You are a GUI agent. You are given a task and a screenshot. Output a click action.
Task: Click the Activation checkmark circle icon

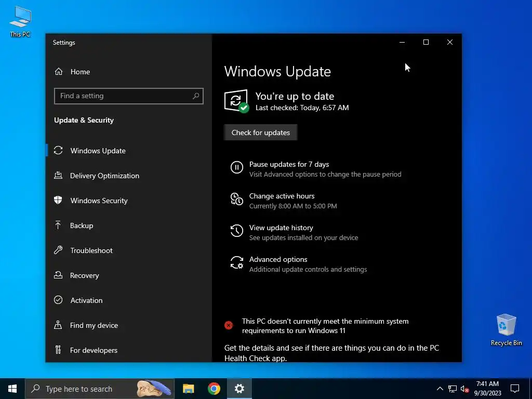[58, 300]
